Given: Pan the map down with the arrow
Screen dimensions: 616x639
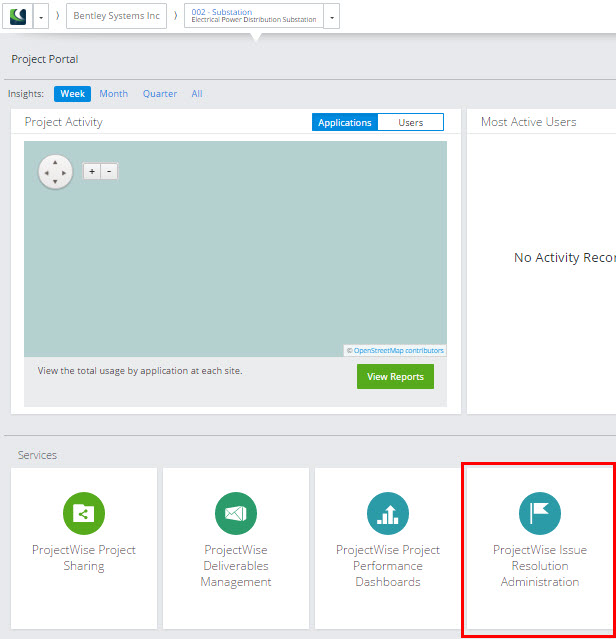Looking at the screenshot, I should click(55, 182).
